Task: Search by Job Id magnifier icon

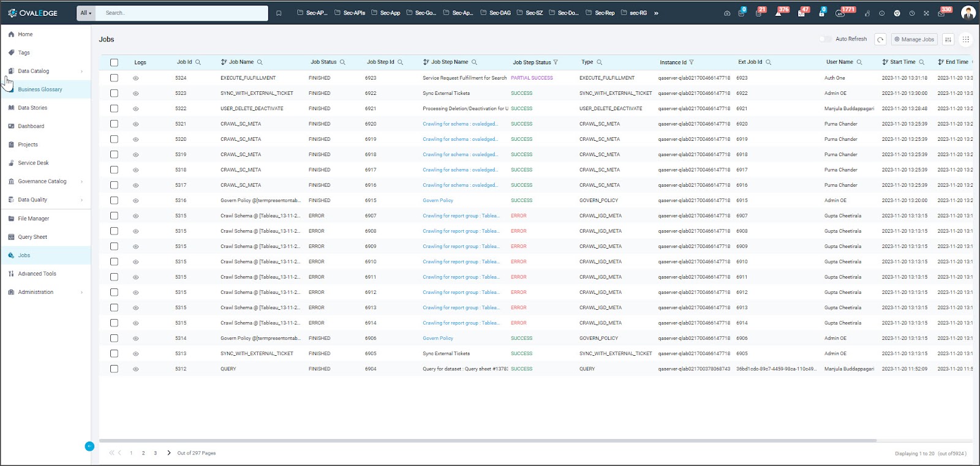Action: point(198,62)
